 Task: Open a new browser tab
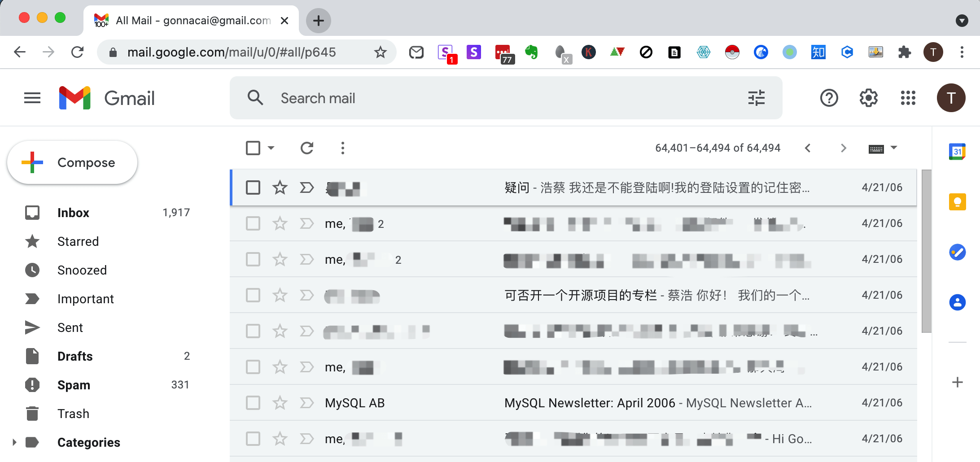pyautogui.click(x=319, y=21)
